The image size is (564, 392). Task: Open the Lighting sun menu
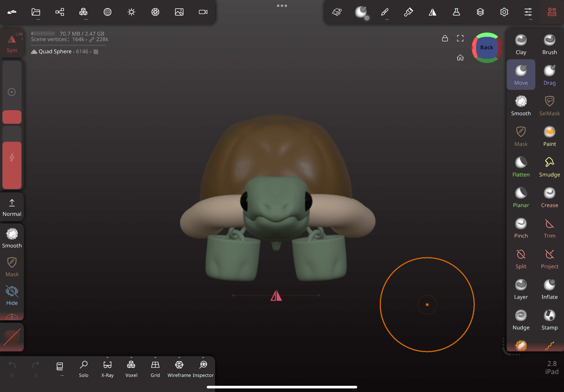click(131, 12)
